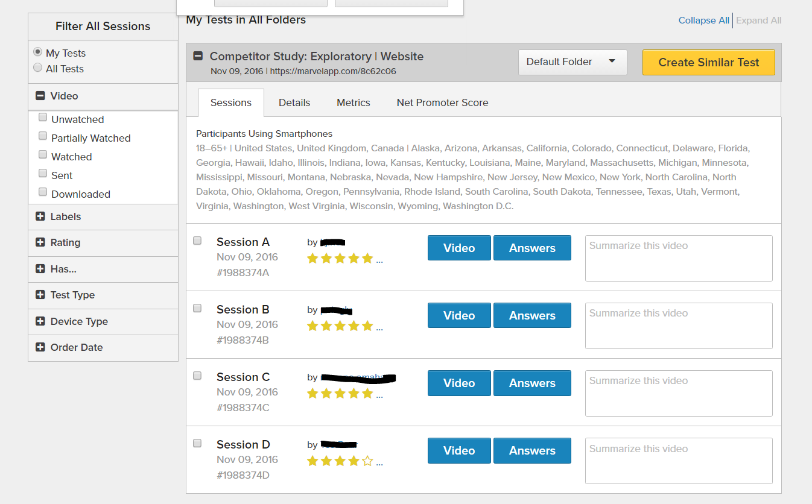Click the Session A title

coord(243,242)
